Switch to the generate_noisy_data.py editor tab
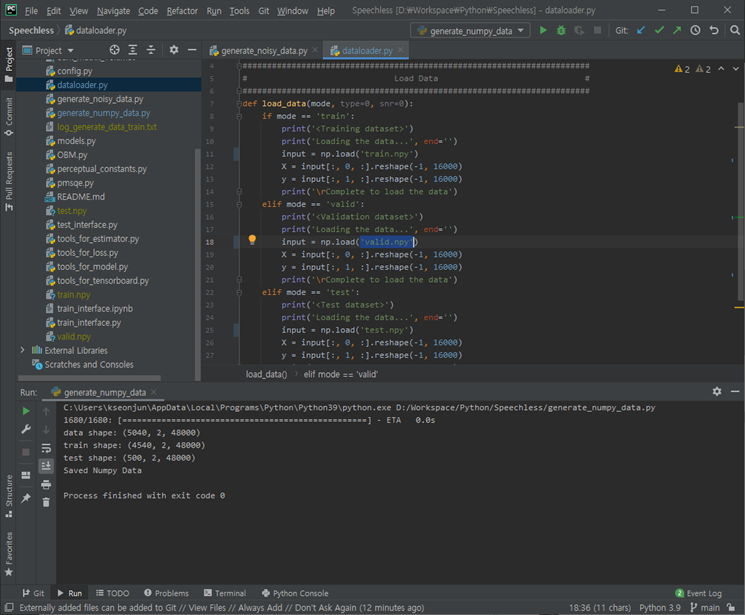Image resolution: width=745 pixels, height=615 pixels. (x=264, y=50)
